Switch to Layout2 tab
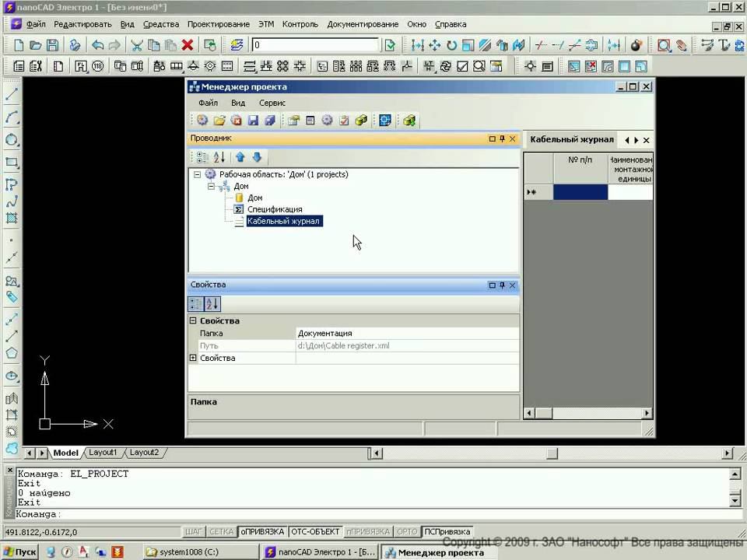747x560 pixels. [x=144, y=453]
